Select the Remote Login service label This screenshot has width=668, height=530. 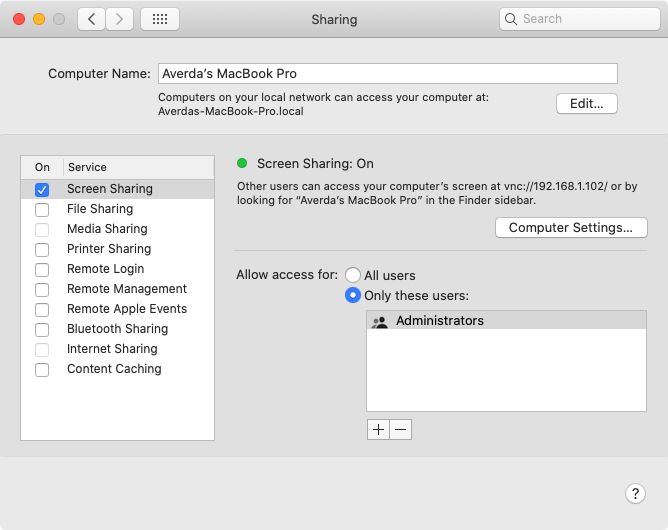coord(106,269)
